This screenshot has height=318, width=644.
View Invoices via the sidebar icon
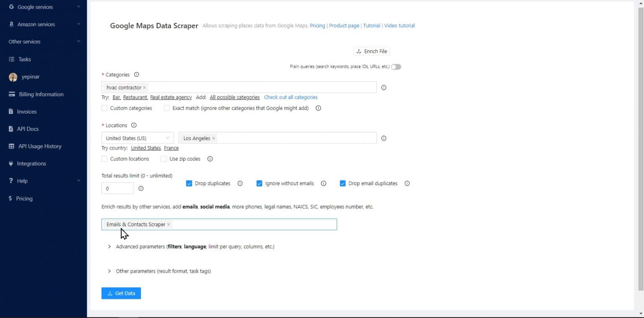pos(28,111)
